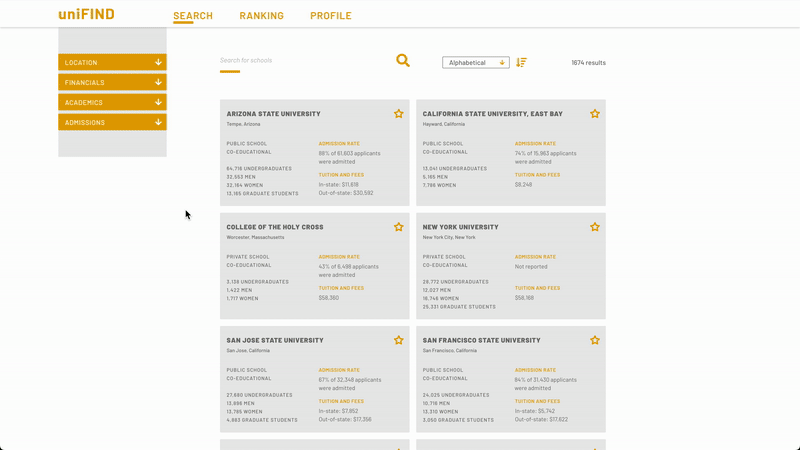Favorite Arizona State University with the star
Viewport: 800px width, 450px height.
coord(398,114)
